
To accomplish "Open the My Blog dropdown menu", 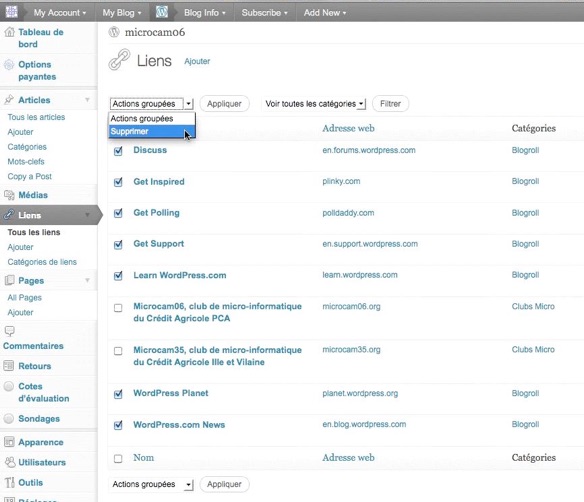I will [122, 13].
